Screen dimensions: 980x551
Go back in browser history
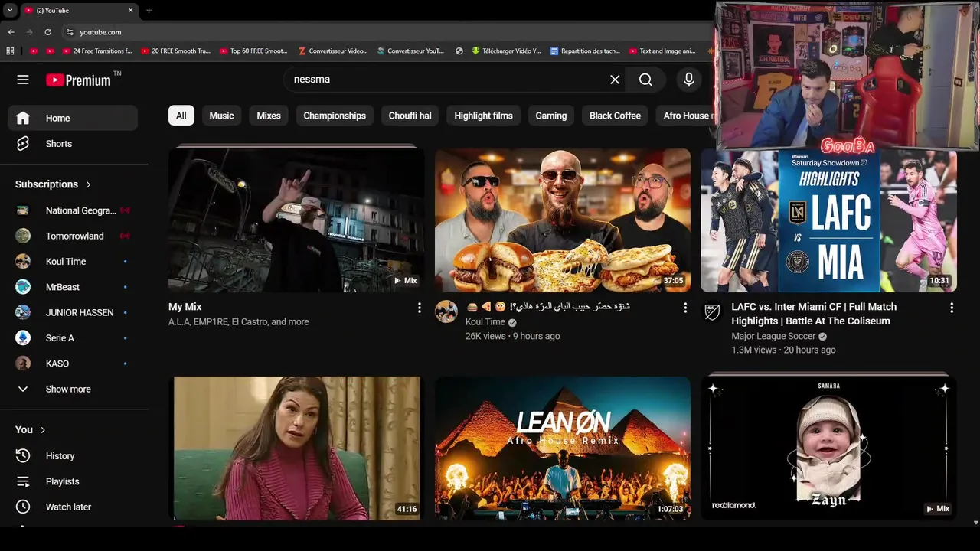11,32
